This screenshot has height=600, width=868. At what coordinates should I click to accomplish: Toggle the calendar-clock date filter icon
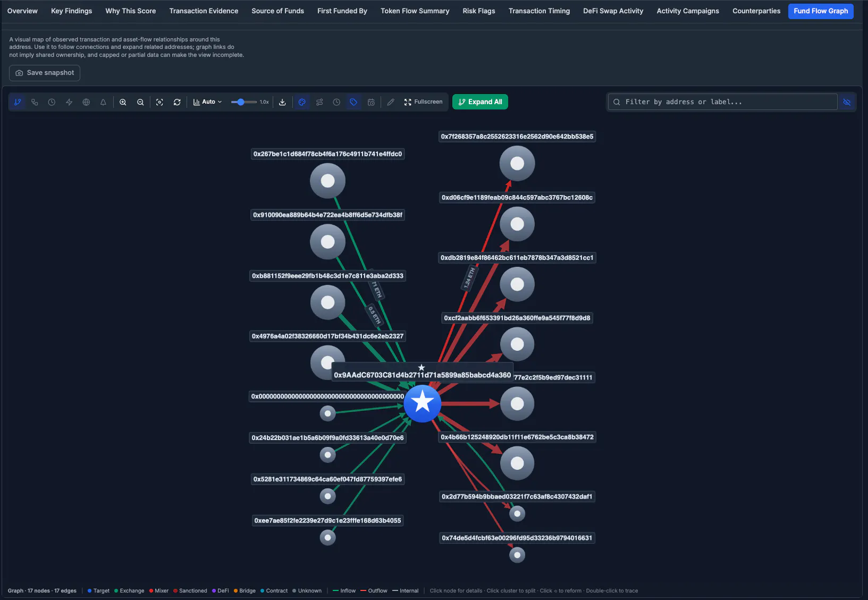tap(371, 102)
